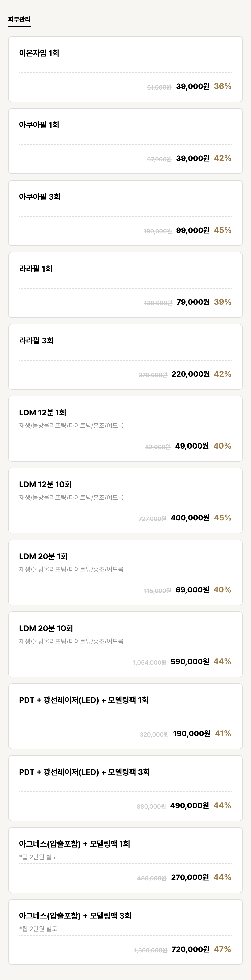Click the 99,000원 price for 아쿠아필 3회
Image resolution: width=251 pixels, height=980 pixels.
[193, 230]
